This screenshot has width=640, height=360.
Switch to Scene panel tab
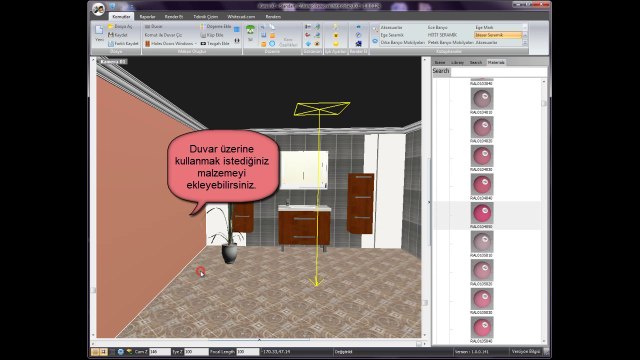pyautogui.click(x=440, y=62)
